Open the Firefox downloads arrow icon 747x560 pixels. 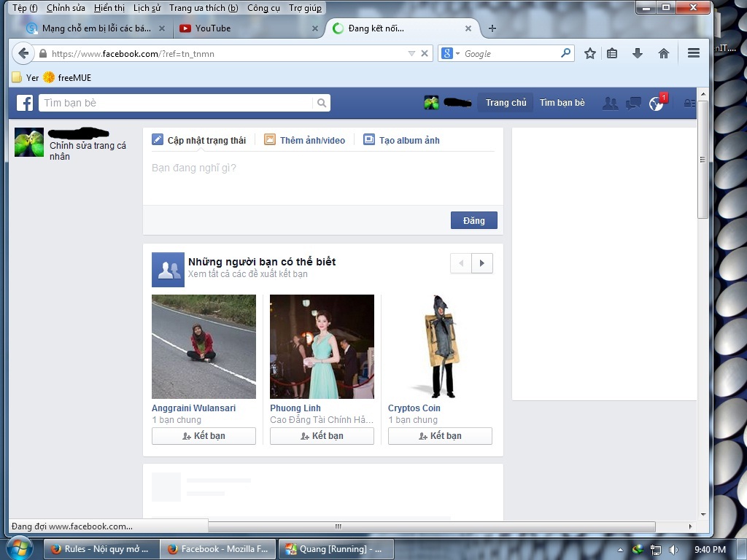click(x=638, y=53)
